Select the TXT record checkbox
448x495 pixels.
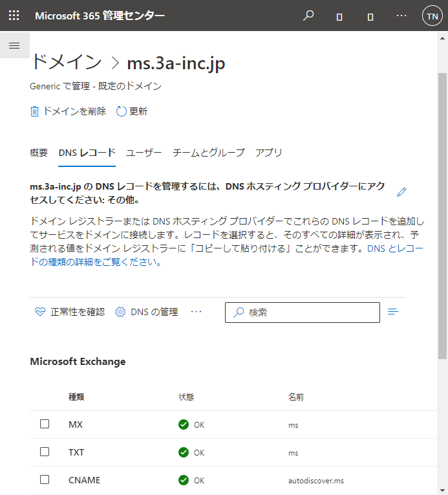pos(45,452)
